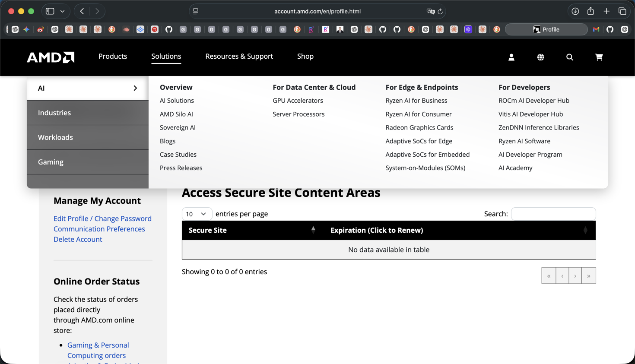635x364 pixels.
Task: Switch to the Profile tab
Action: (546, 29)
